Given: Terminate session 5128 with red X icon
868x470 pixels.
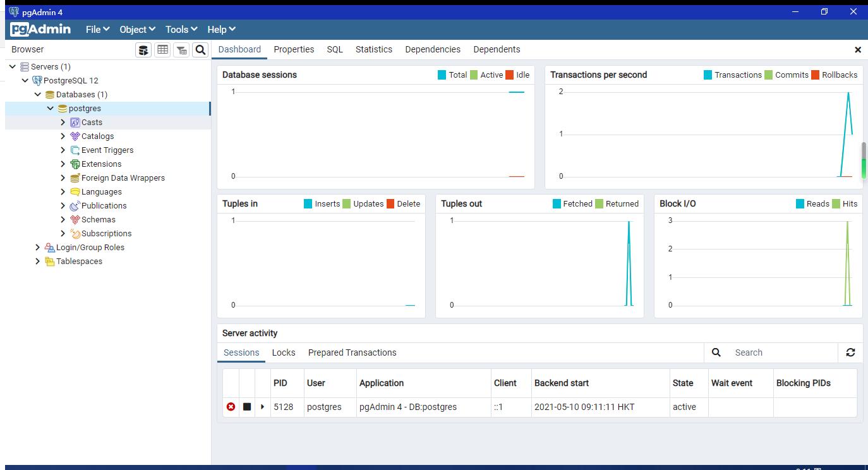Looking at the screenshot, I should 231,407.
